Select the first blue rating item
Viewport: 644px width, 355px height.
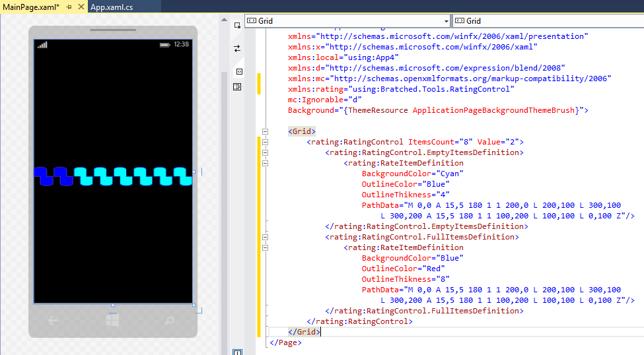pos(44,176)
